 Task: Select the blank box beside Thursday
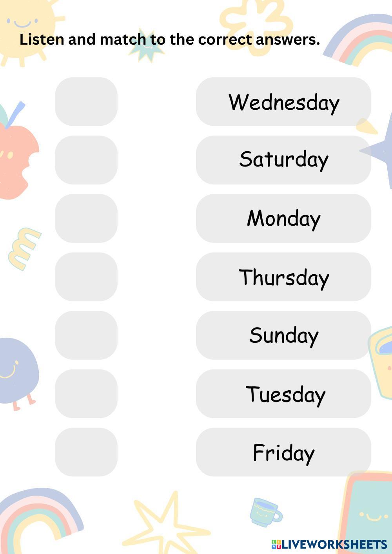click(x=86, y=277)
